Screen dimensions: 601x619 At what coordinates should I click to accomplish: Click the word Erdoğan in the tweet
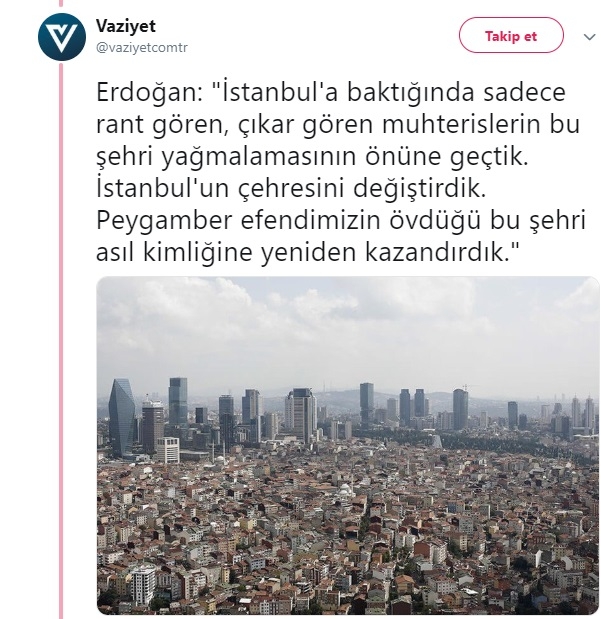pos(149,92)
